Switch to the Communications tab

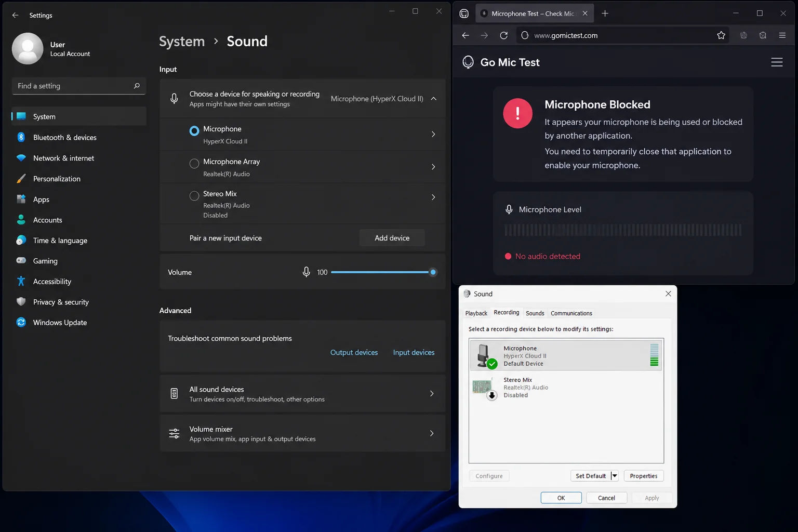click(x=571, y=313)
